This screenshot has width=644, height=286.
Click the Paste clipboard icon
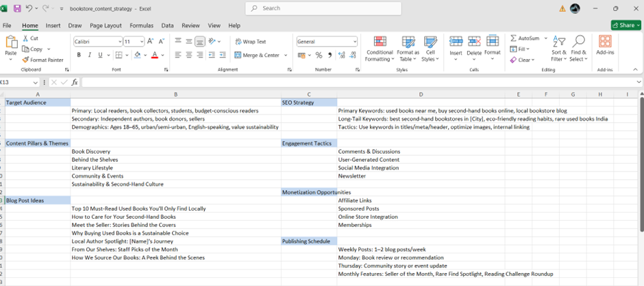tap(11, 43)
